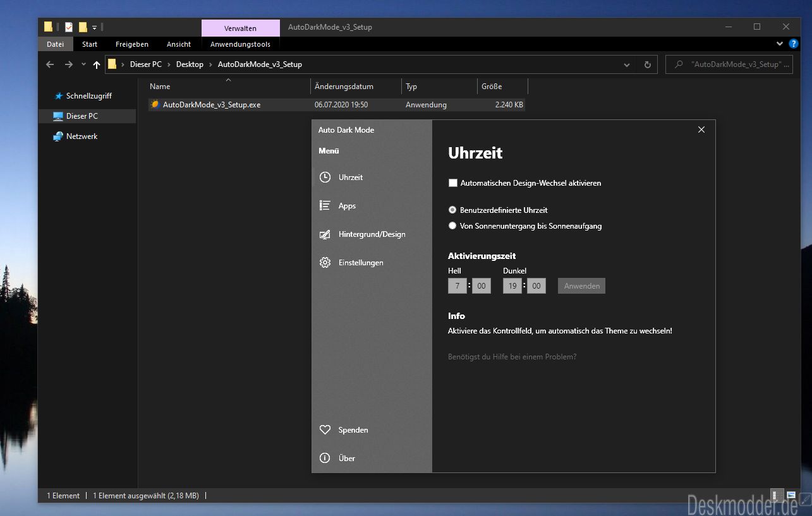Open the Datei ribbon tab
Image resolution: width=812 pixels, height=516 pixels.
click(x=56, y=44)
